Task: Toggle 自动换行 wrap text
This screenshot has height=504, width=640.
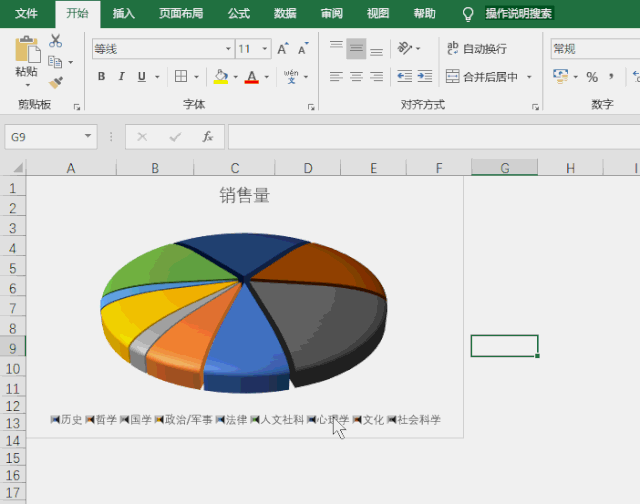Action: click(477, 49)
